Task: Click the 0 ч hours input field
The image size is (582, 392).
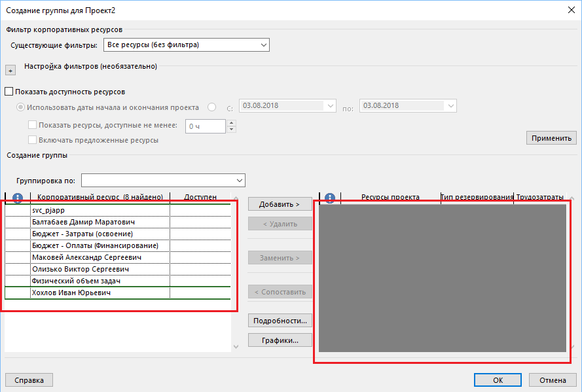Action: tap(206, 126)
